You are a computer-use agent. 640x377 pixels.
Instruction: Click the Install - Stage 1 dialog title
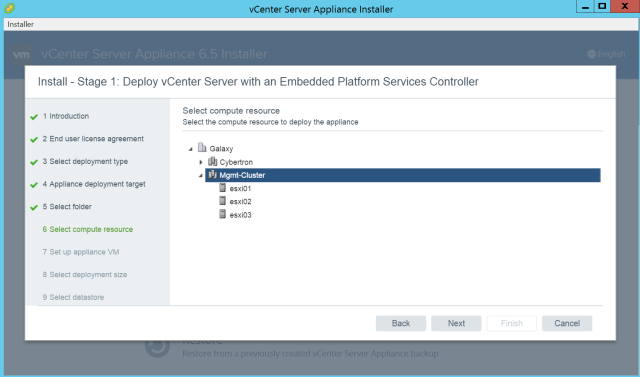(258, 82)
